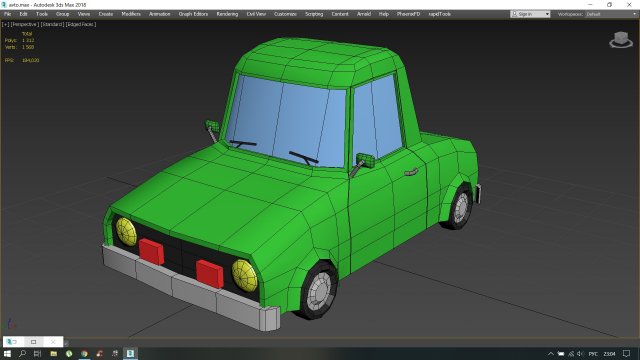
Task: Click the Verts count statistic text
Action: (20, 47)
